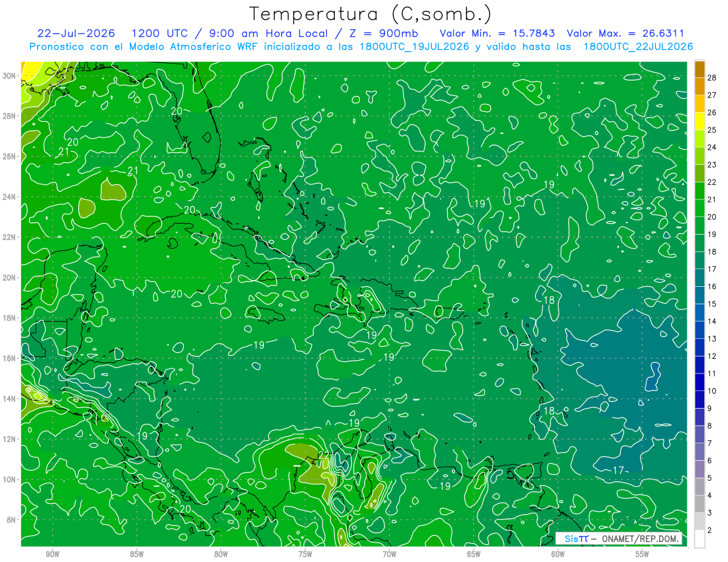
Task: Click the '75W' longitude axis label
Action: (x=305, y=554)
